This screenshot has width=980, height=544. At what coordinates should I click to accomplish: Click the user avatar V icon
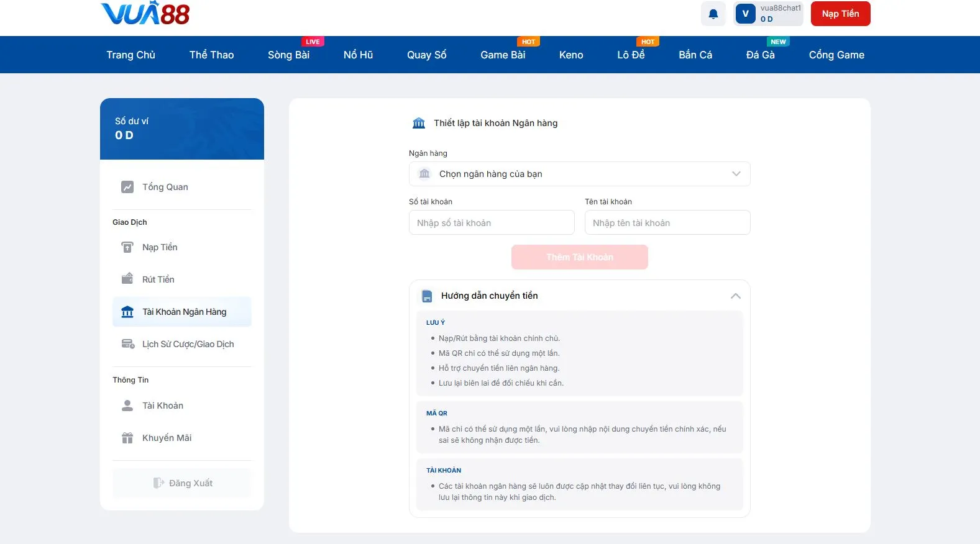click(x=745, y=14)
